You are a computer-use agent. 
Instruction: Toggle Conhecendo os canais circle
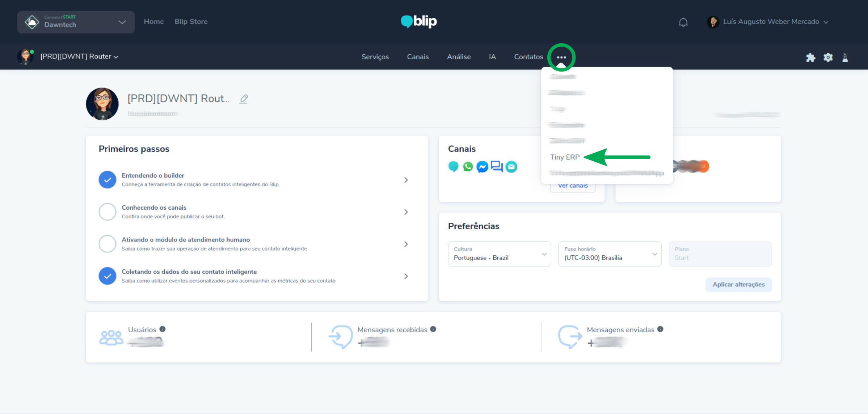(108, 212)
